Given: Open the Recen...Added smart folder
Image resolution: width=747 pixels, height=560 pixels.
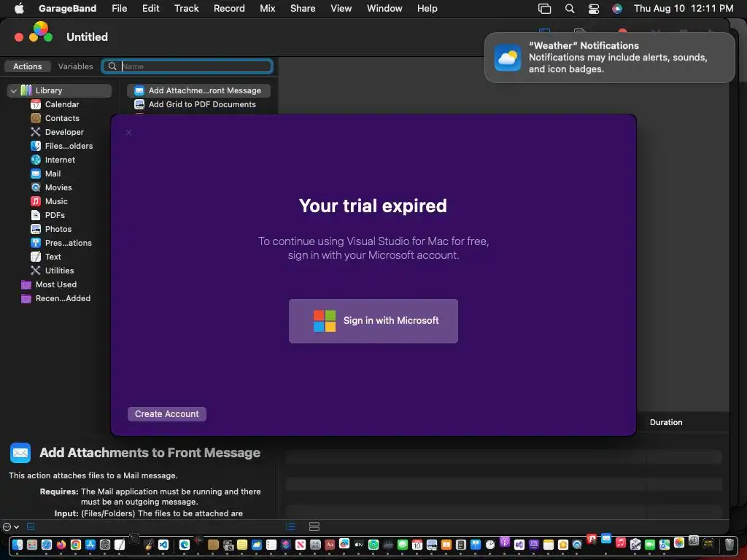Looking at the screenshot, I should 63,298.
